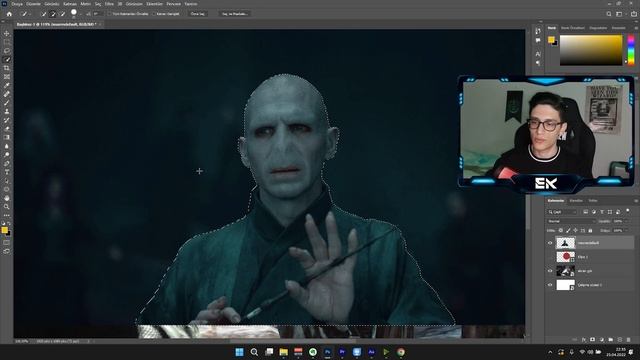
Task: Set brush angle in options bar
Action: pos(98,14)
